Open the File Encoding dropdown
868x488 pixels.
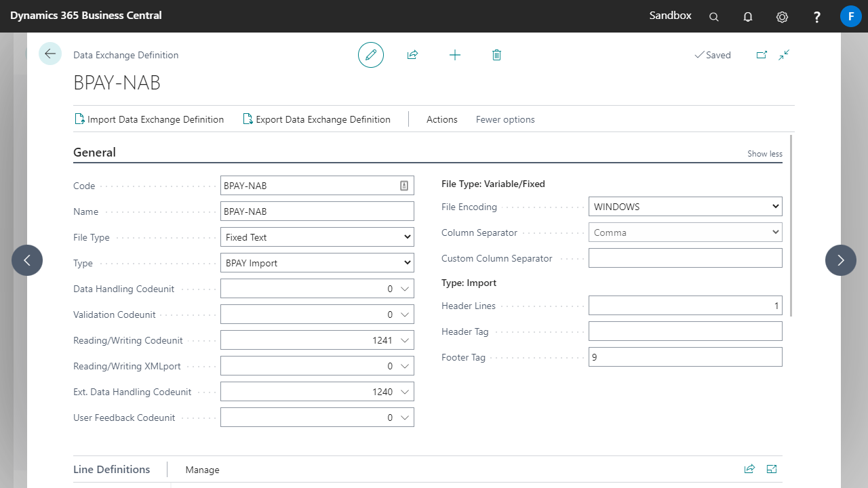(x=685, y=207)
